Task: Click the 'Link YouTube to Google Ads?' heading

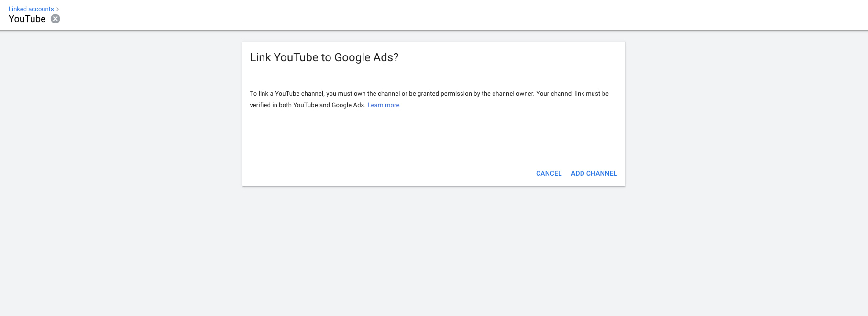Action: [324, 57]
